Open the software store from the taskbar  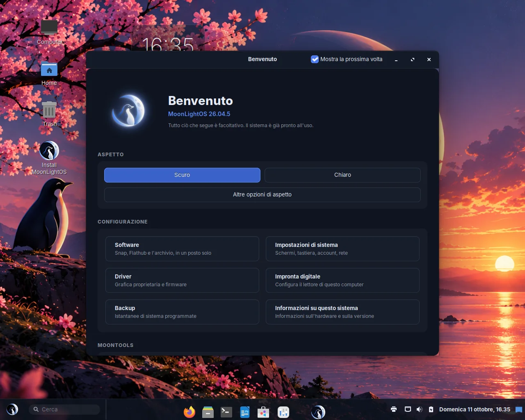(263, 412)
